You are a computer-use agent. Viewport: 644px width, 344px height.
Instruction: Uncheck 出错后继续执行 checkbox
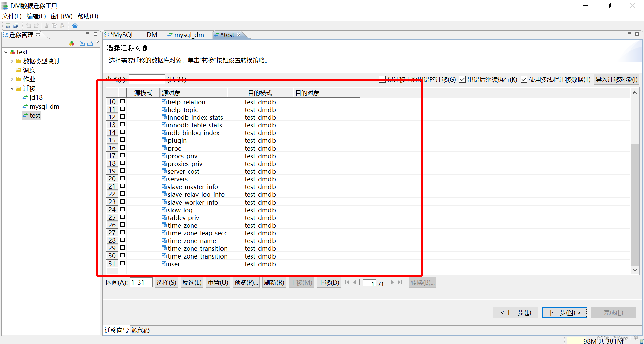point(462,79)
